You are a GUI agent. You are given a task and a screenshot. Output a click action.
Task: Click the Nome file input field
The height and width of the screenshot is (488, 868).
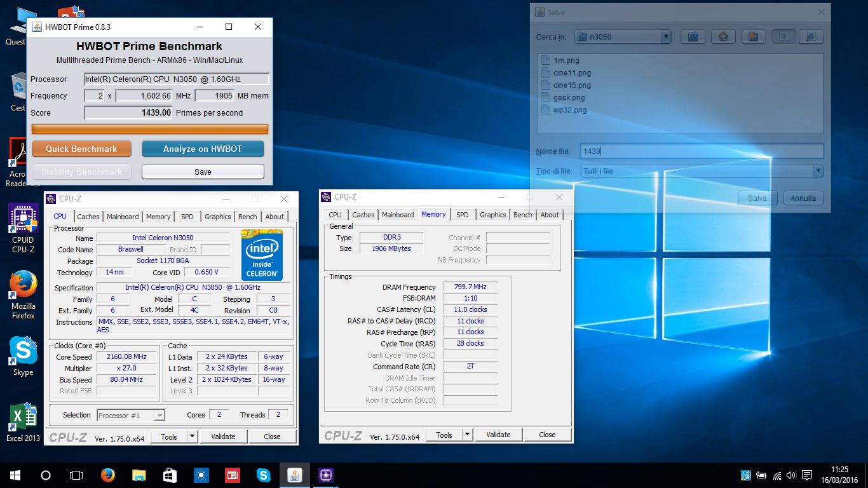pyautogui.click(x=702, y=151)
